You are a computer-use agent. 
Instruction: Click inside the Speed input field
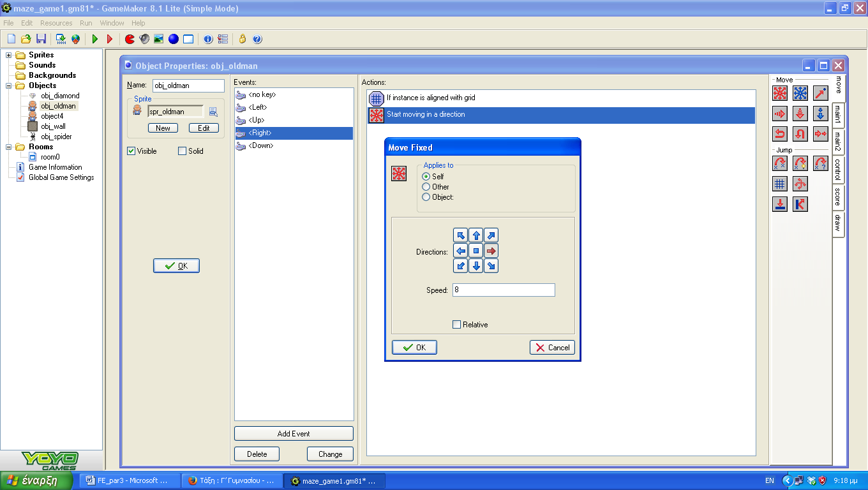[504, 290]
